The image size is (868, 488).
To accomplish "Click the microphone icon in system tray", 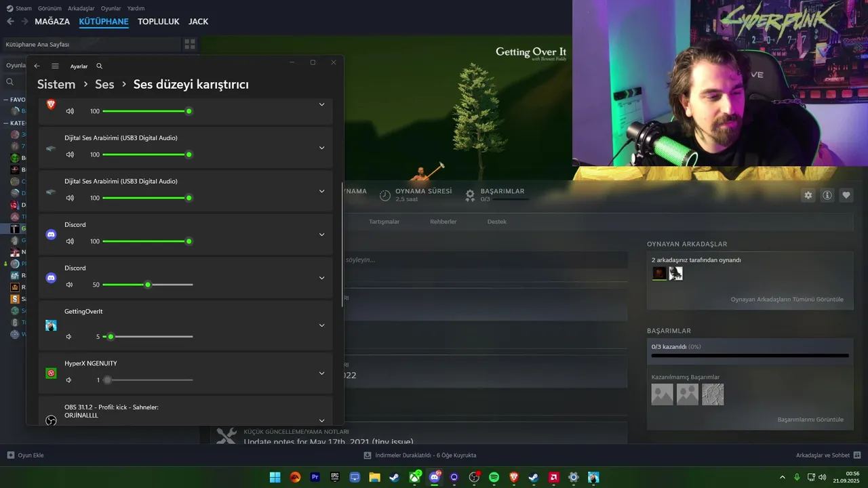I will 797,477.
